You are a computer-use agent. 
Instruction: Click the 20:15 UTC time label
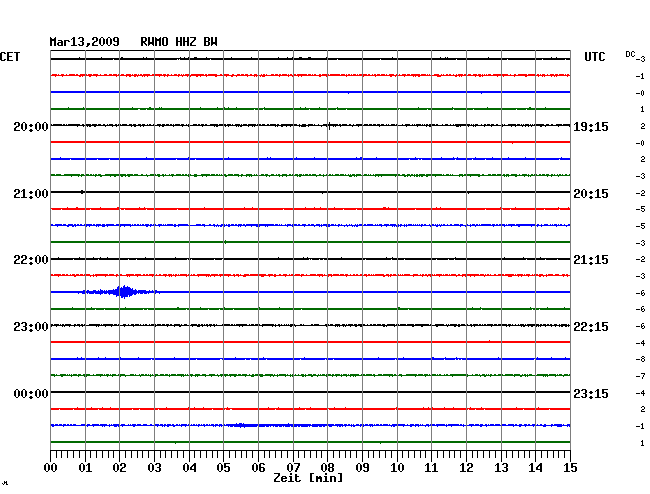click(x=591, y=194)
